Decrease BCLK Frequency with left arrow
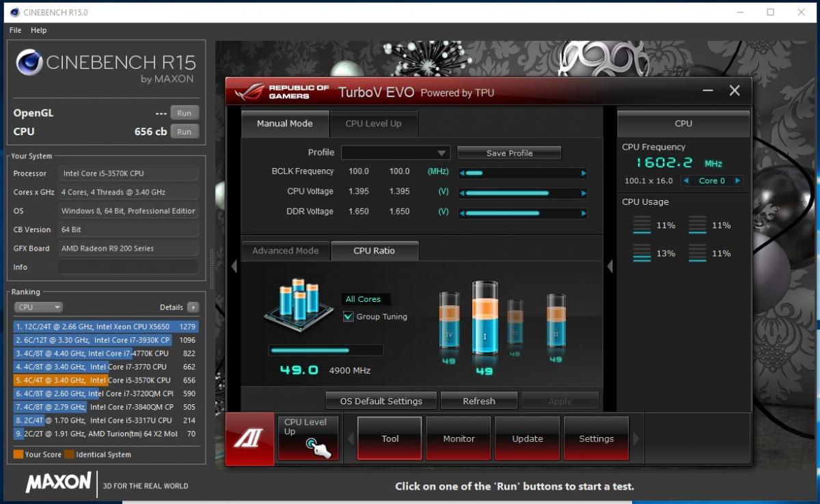This screenshot has width=820, height=504. coord(463,173)
